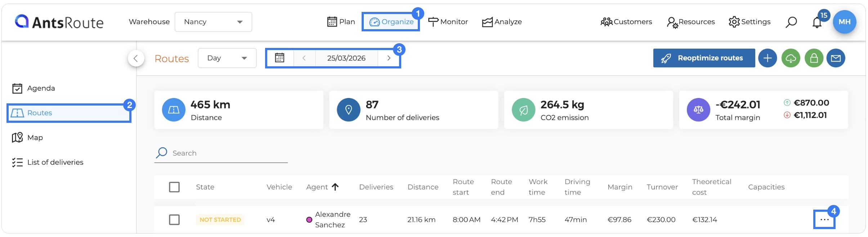Open the Resources section

click(691, 22)
